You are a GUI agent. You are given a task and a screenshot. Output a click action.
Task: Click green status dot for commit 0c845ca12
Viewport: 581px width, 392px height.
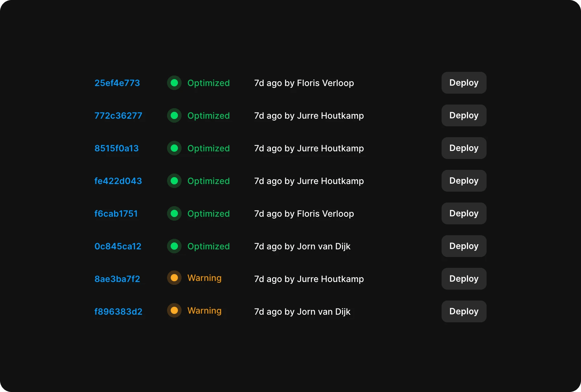tap(174, 246)
